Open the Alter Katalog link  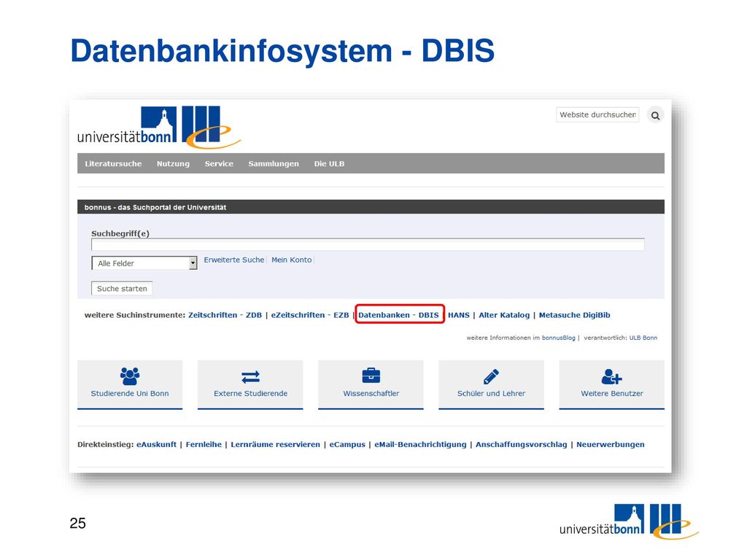click(x=504, y=315)
